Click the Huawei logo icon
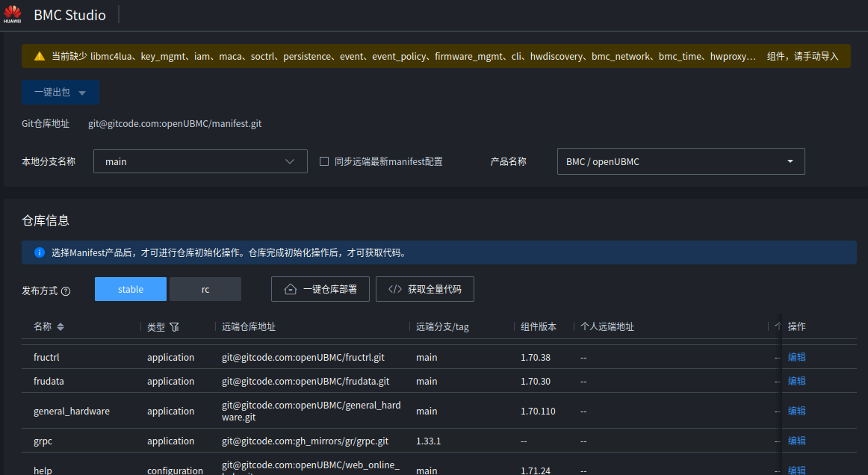 coord(12,14)
